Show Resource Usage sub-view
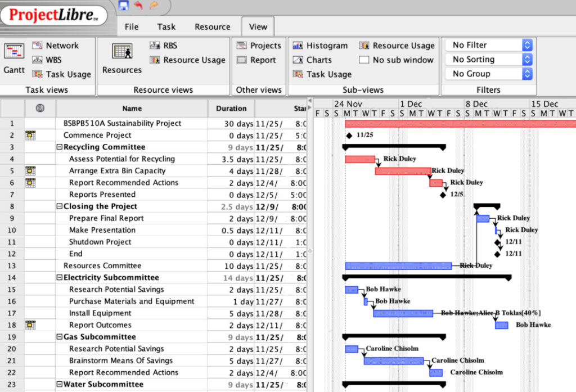Screen dimensions: 576x392 click(397, 46)
